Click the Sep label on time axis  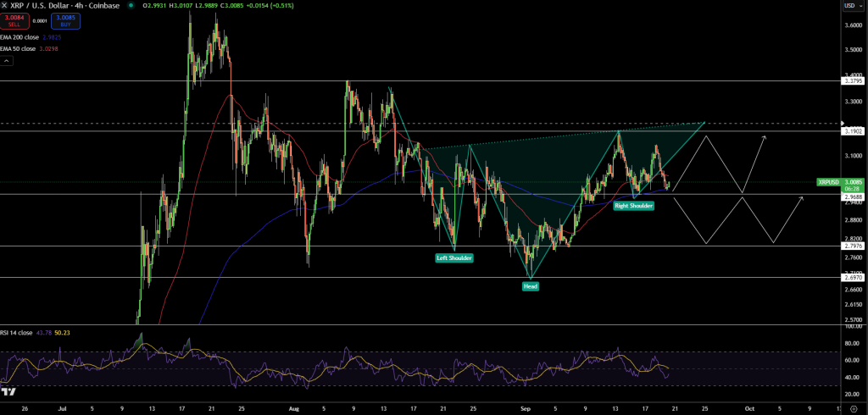[x=526, y=408]
